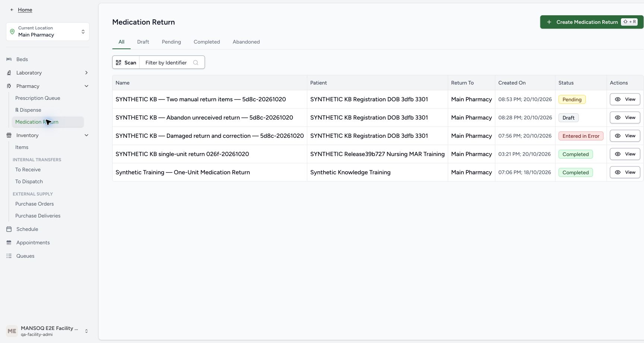Click the Home link
Viewport: 644px width, 343px height.
pyautogui.click(x=25, y=10)
